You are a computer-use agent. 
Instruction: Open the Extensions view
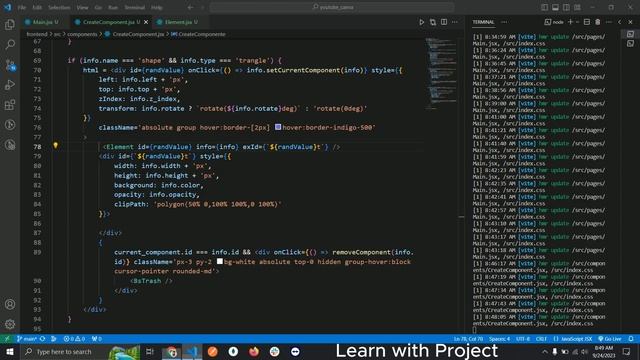pos(10,105)
